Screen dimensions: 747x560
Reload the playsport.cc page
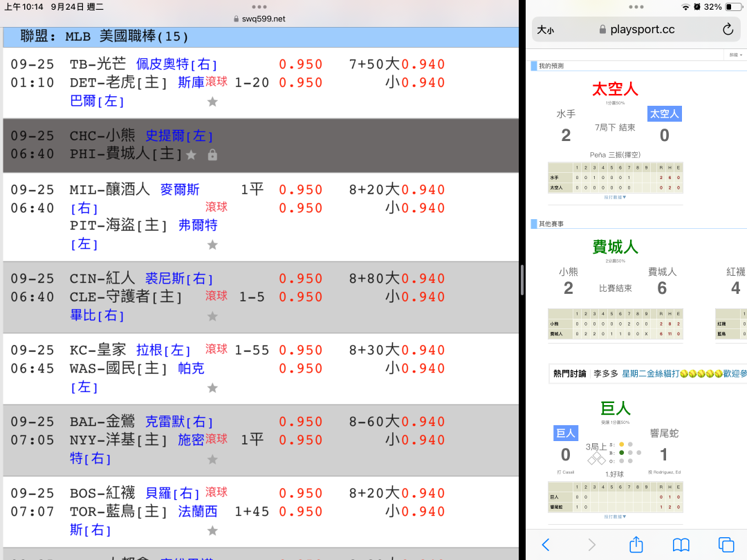tap(728, 30)
